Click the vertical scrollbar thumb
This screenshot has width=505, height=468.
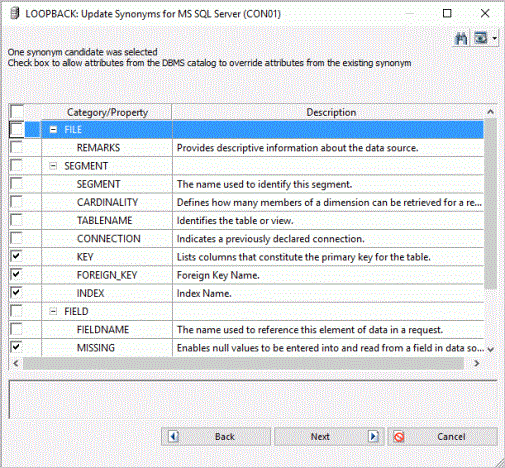(x=490, y=204)
